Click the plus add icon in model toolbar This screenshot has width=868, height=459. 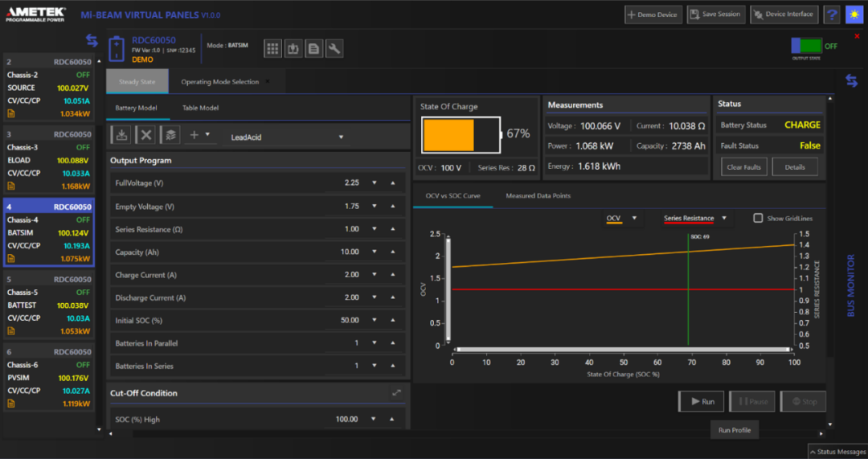pos(194,134)
